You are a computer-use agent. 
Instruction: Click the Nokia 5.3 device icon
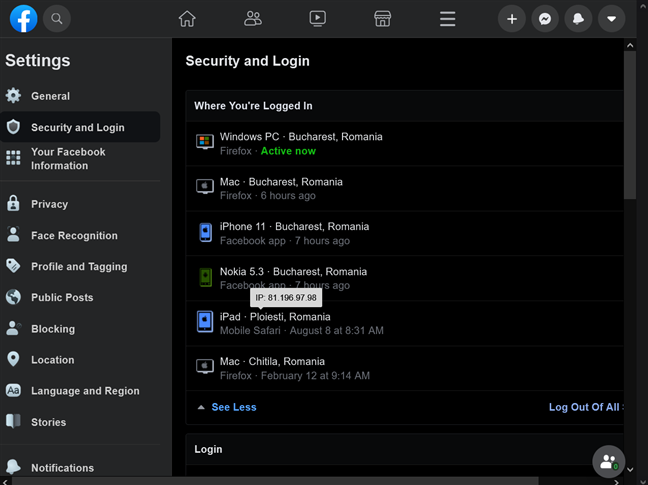205,278
